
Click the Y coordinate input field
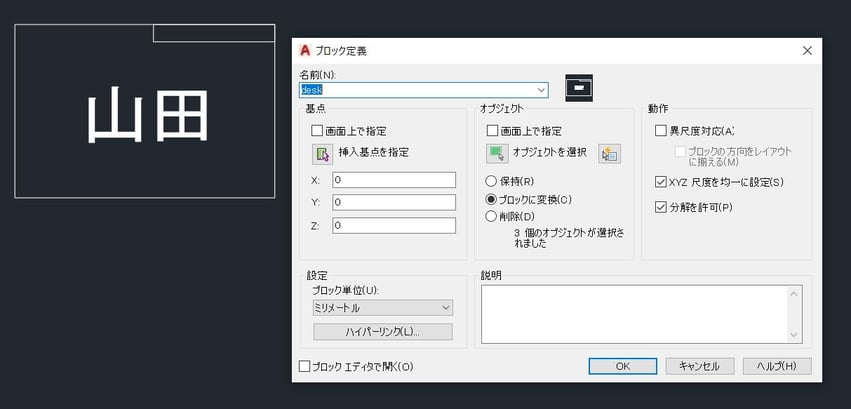(394, 203)
